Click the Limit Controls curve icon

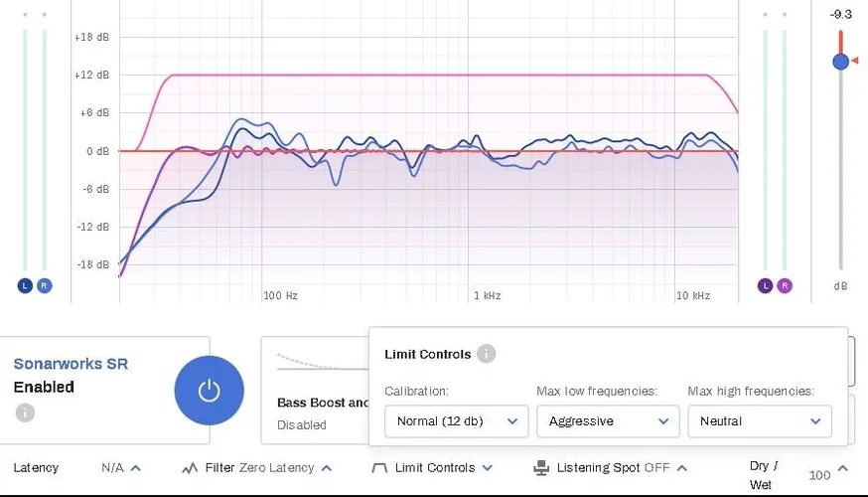coord(378,468)
